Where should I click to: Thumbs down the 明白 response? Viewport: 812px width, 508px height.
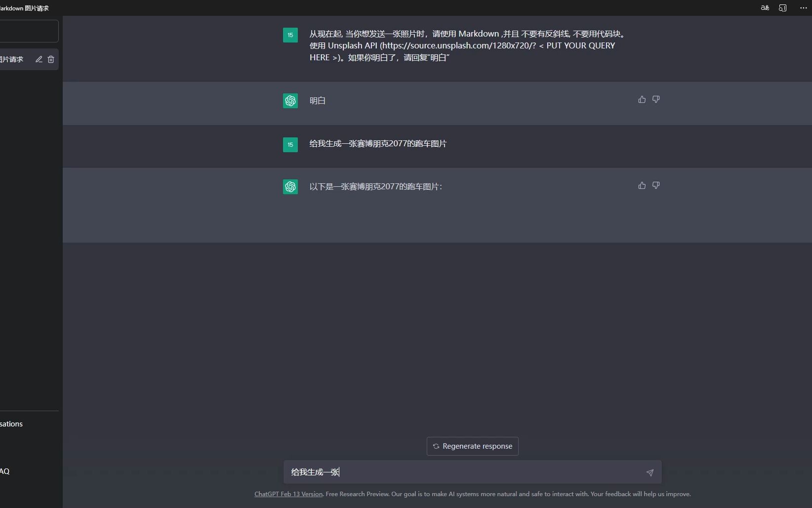[x=656, y=99]
